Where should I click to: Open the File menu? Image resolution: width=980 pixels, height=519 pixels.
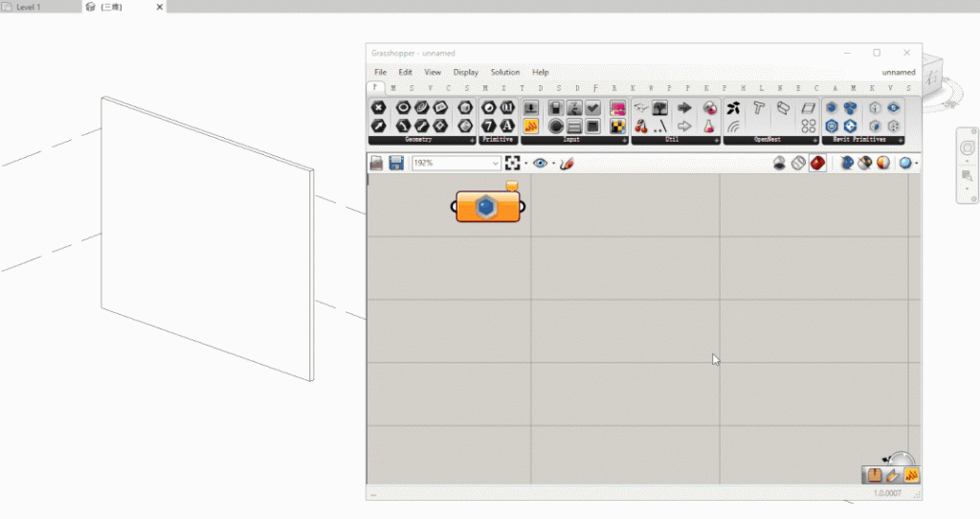[380, 73]
